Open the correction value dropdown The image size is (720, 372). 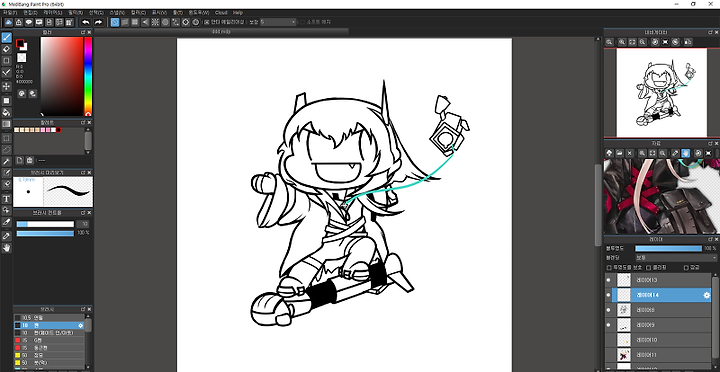click(x=278, y=22)
